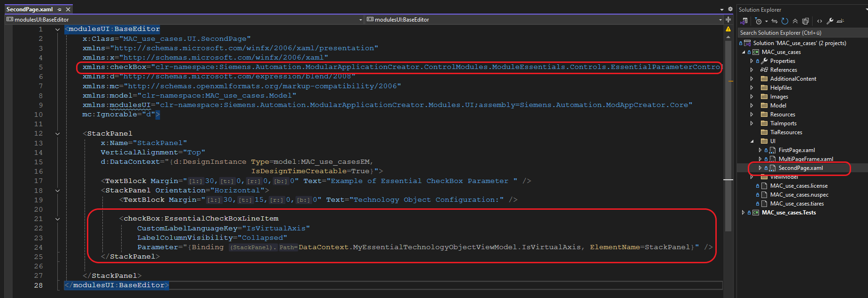The width and height of the screenshot is (868, 298).
Task: Select the SecondPage.xaml editor tab
Action: (30, 9)
